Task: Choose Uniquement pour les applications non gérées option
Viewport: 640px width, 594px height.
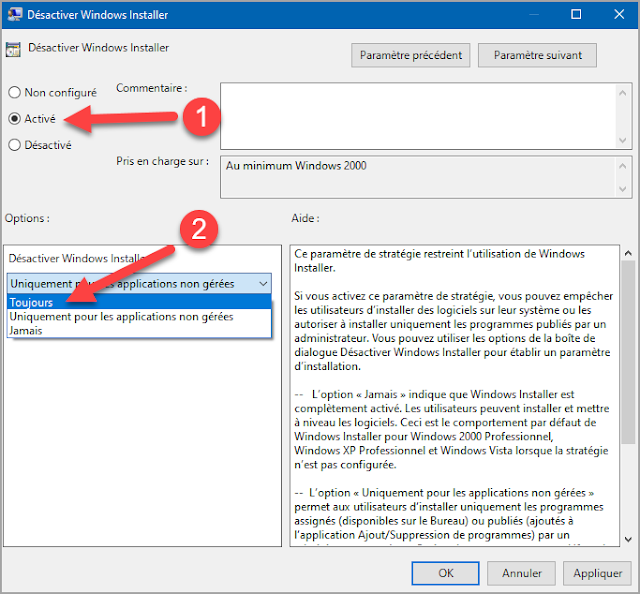Action: pos(139,316)
